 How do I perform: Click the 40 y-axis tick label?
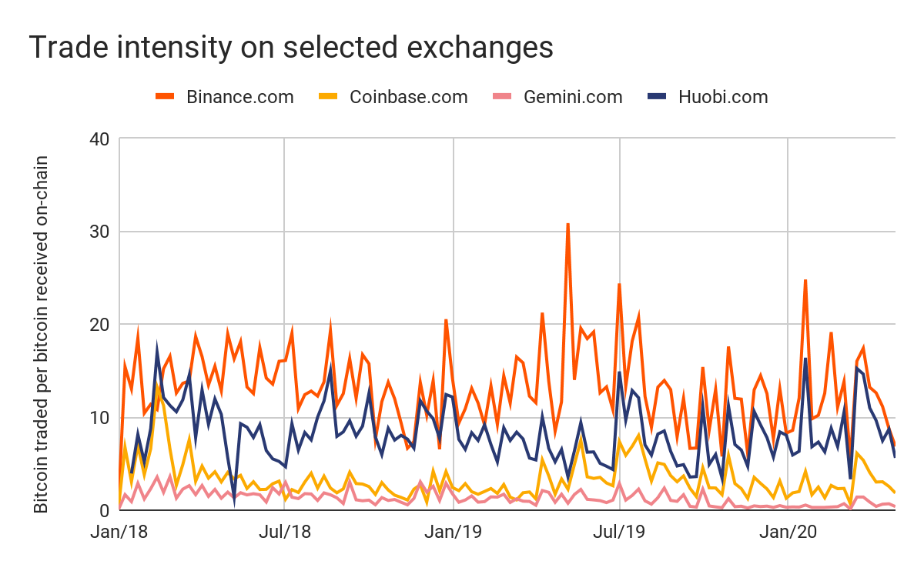pyautogui.click(x=101, y=139)
